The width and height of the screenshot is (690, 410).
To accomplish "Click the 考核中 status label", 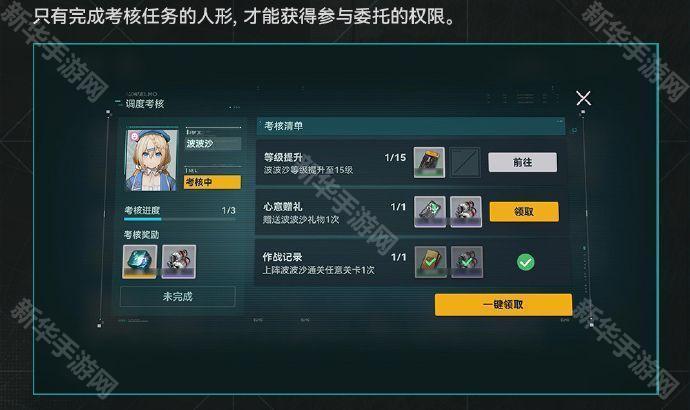I will click(x=212, y=182).
